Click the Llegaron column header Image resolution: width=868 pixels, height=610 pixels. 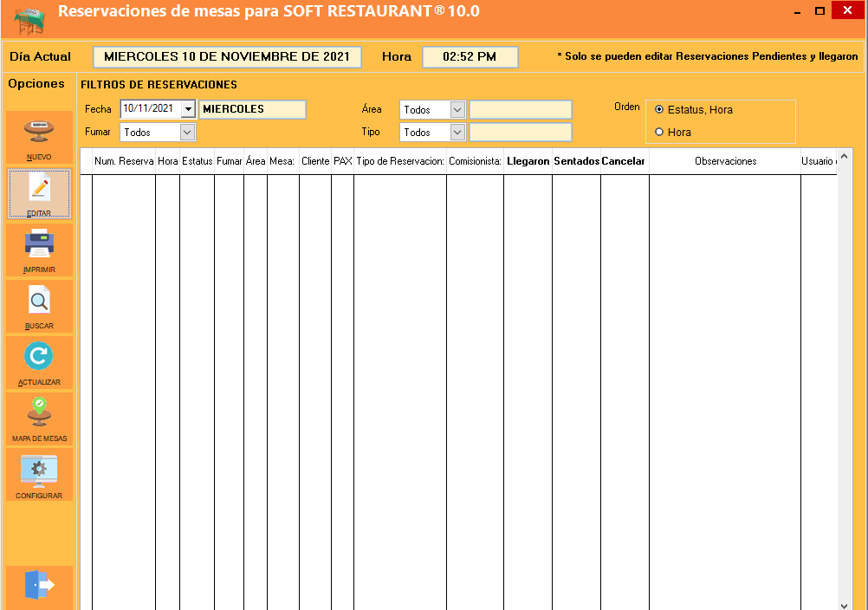528,161
